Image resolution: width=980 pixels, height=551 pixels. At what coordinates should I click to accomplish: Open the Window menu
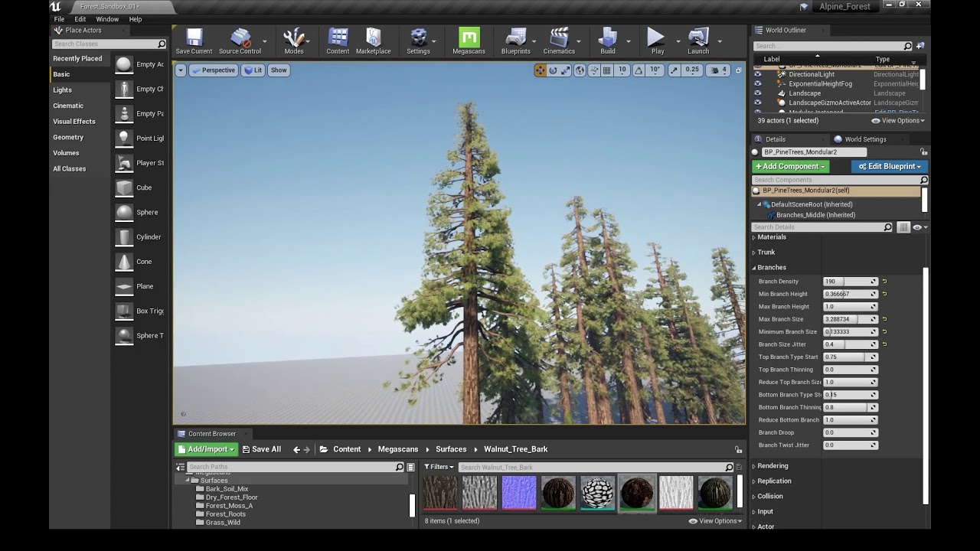[x=107, y=19]
